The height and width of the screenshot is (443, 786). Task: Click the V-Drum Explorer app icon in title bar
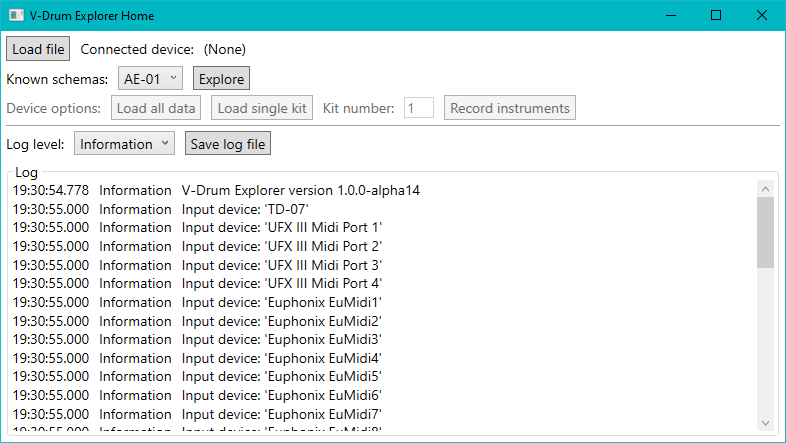16,16
